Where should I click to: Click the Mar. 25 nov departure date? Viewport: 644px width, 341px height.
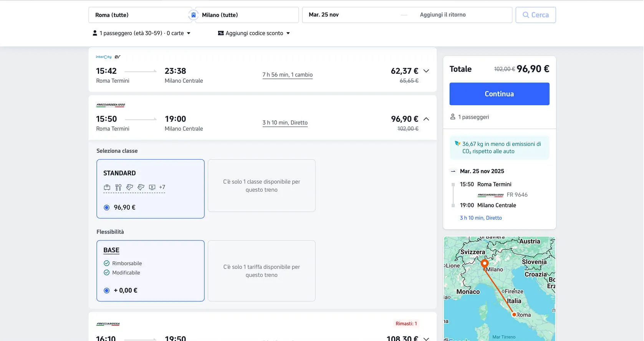324,15
